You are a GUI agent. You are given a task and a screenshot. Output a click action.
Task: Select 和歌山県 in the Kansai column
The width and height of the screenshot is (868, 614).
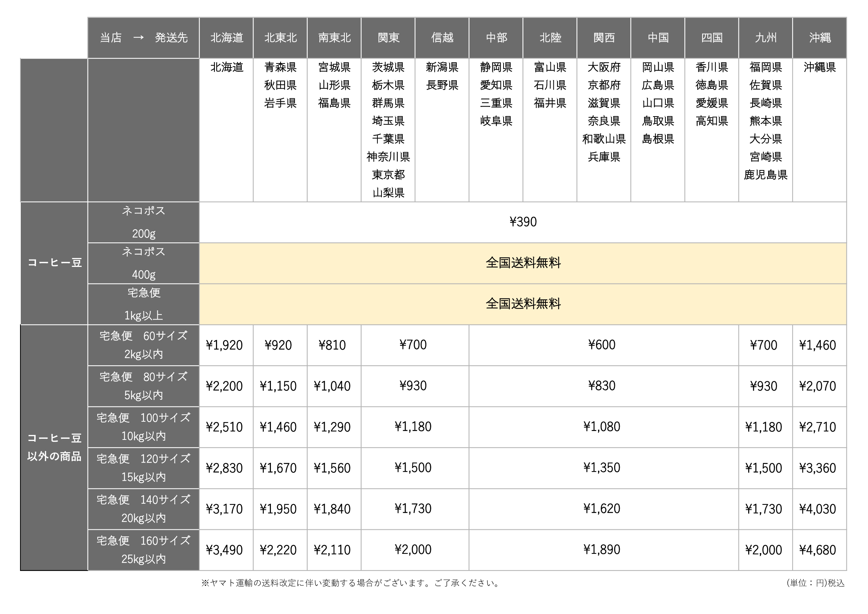click(x=604, y=139)
